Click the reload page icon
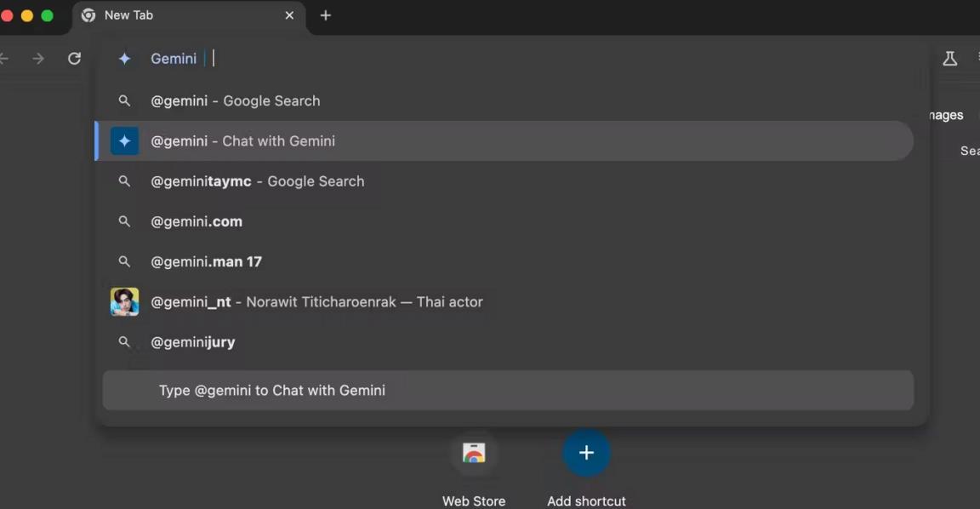980x509 pixels. 74,59
